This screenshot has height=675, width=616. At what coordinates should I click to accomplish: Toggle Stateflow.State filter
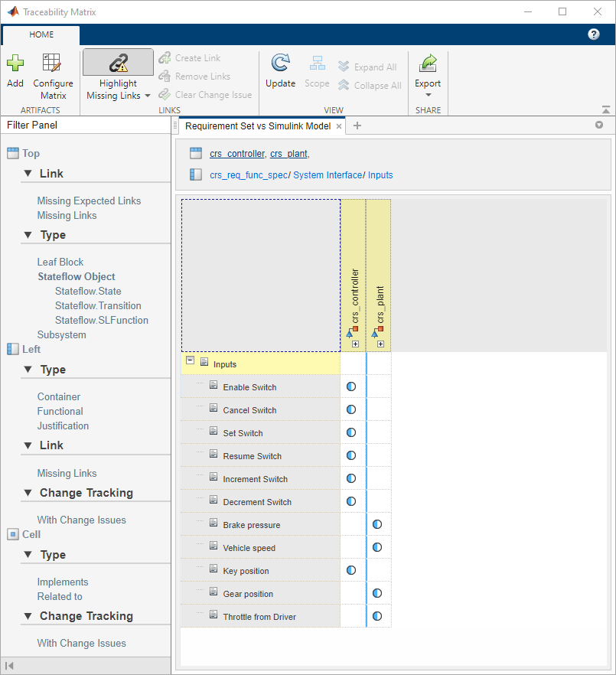pos(88,292)
